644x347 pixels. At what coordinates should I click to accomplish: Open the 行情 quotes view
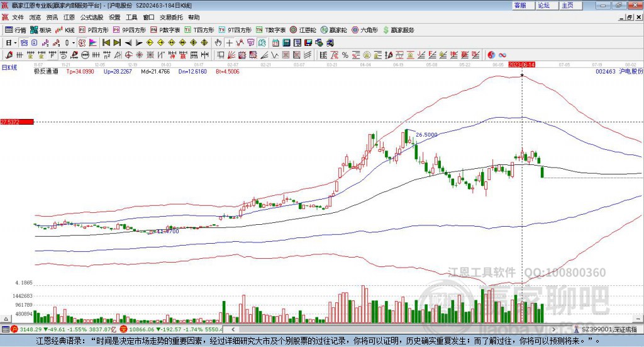[16, 30]
